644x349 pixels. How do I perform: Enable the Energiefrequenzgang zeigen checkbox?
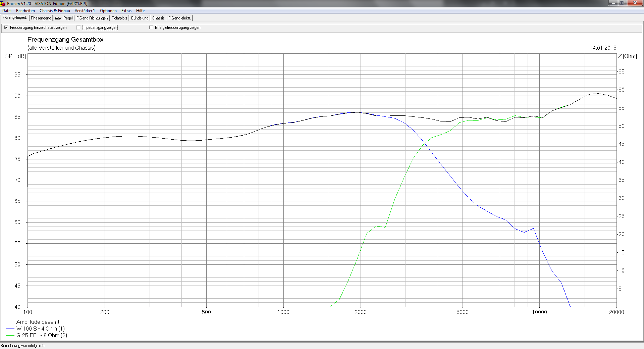click(x=151, y=28)
